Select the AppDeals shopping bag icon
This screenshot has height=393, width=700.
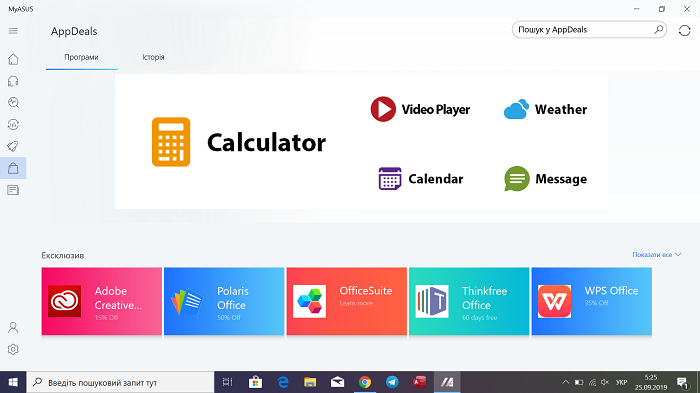click(x=13, y=168)
